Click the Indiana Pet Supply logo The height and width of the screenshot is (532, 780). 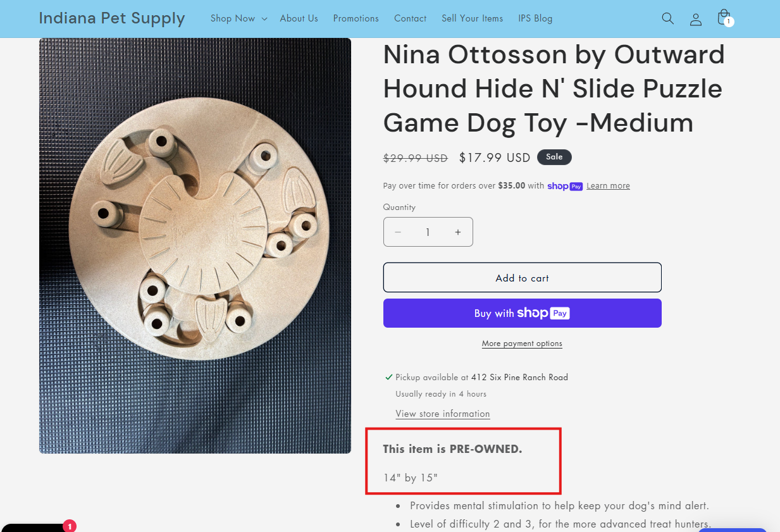(x=112, y=18)
